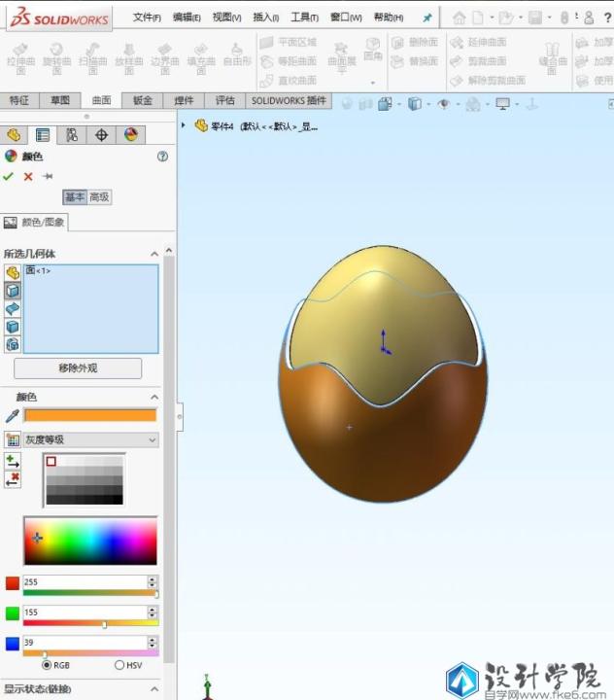The height and width of the screenshot is (700, 614).
Task: Confirm color with the green checkmark
Action: [x=9, y=176]
